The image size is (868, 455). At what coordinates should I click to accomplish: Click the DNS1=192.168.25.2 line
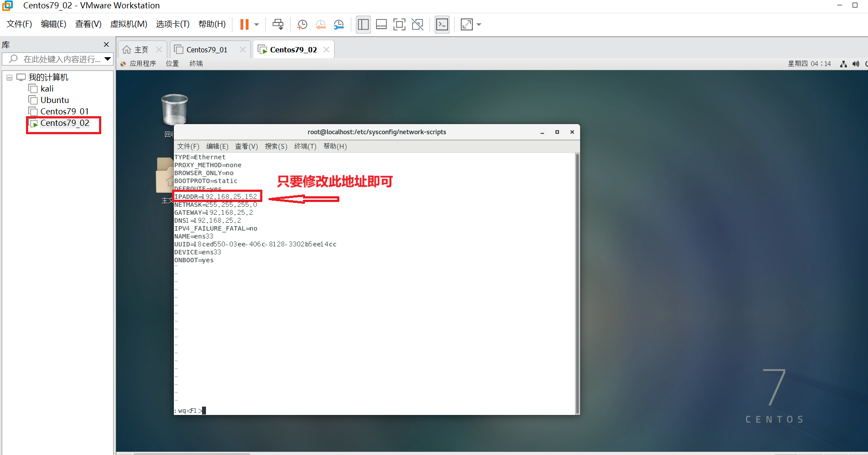tap(208, 220)
